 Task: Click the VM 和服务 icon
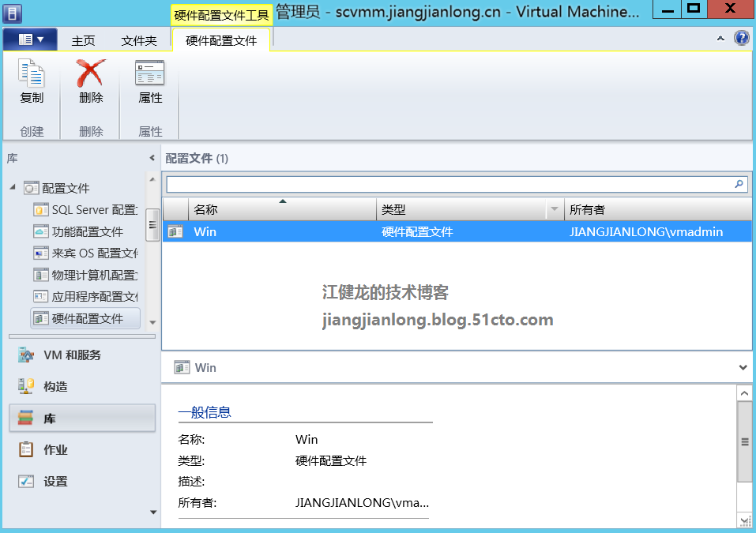[26, 355]
